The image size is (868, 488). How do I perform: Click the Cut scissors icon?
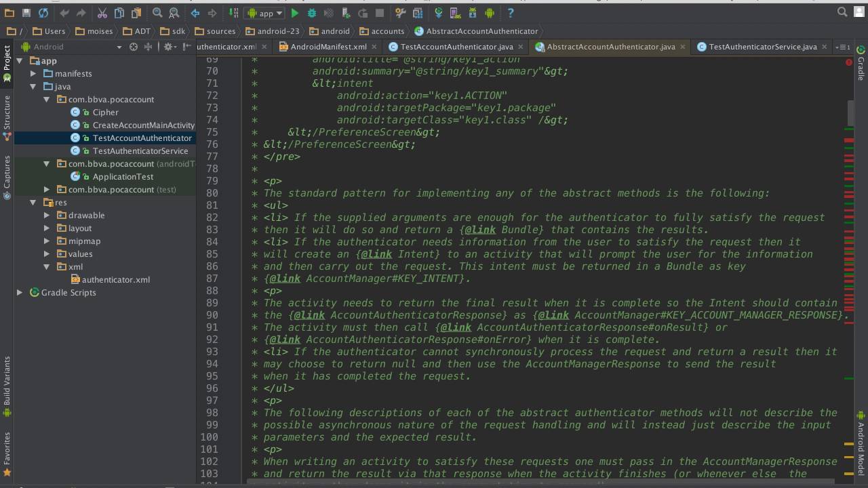102,13
